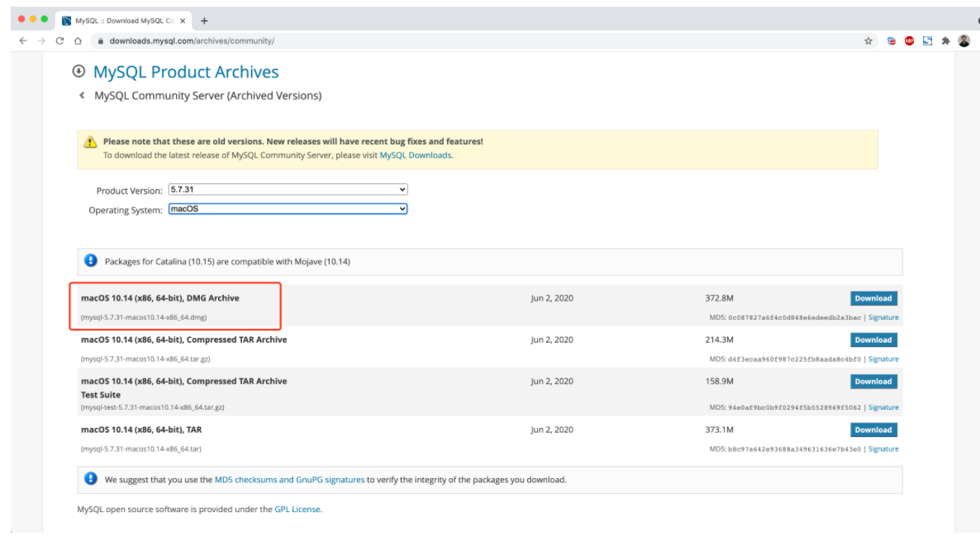Click the user profile avatar

click(x=963, y=40)
